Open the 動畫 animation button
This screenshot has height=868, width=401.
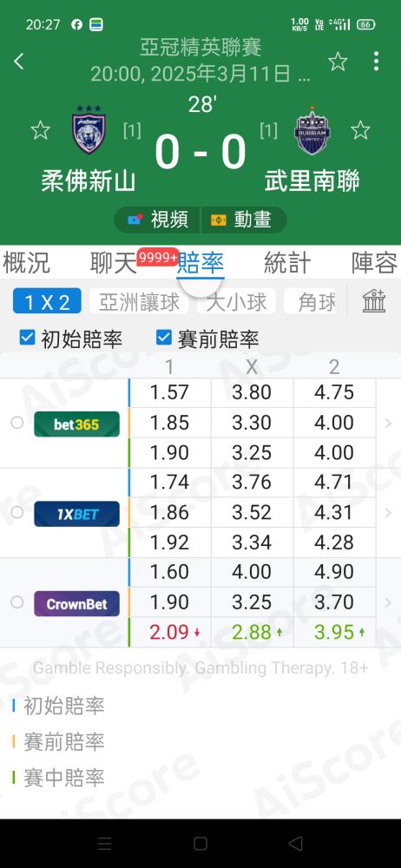click(244, 220)
